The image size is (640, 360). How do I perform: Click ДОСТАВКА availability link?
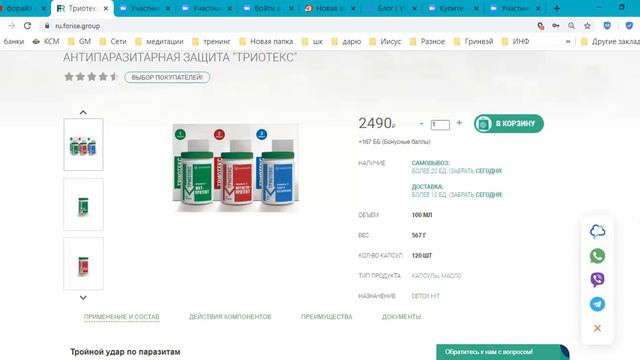pos(427,187)
